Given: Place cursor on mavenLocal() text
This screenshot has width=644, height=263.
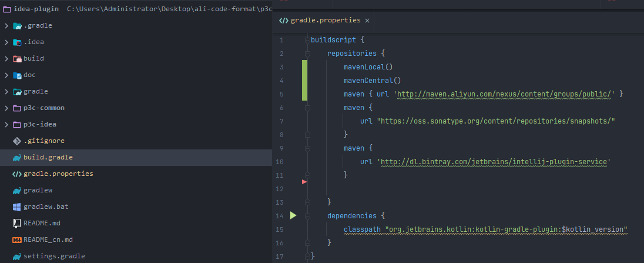Looking at the screenshot, I should (368, 67).
